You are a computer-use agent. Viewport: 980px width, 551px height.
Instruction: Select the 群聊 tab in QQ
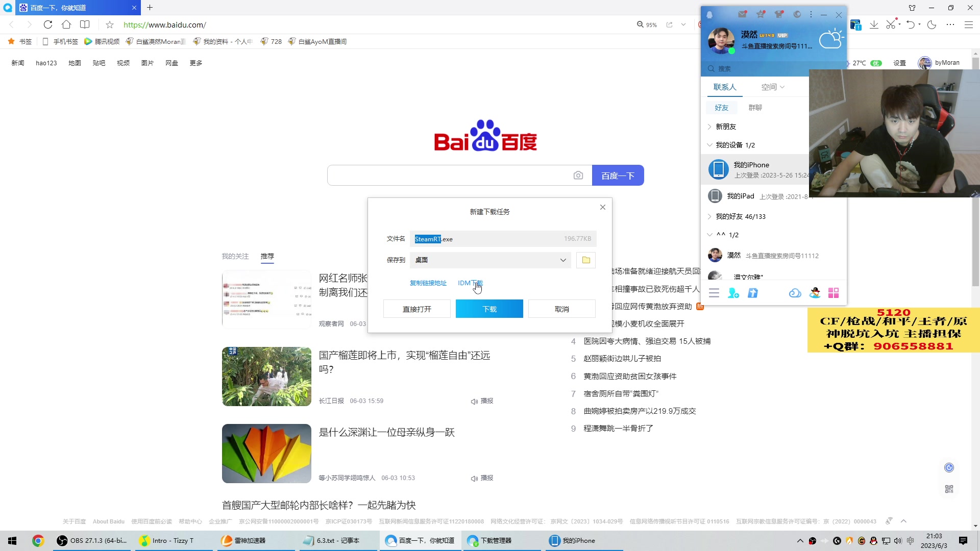point(755,108)
